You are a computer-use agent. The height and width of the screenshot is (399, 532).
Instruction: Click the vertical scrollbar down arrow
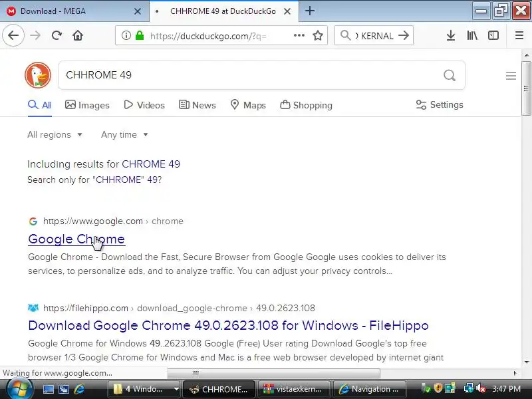(x=527, y=362)
